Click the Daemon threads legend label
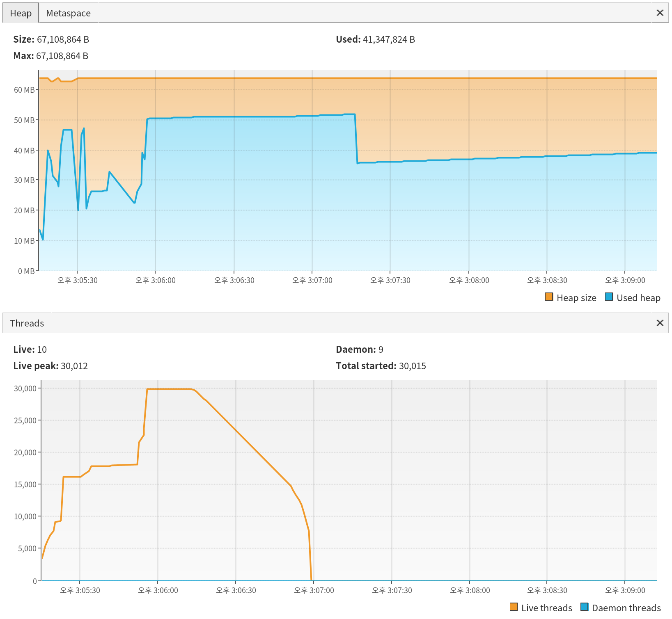672x619 pixels. pyautogui.click(x=626, y=608)
